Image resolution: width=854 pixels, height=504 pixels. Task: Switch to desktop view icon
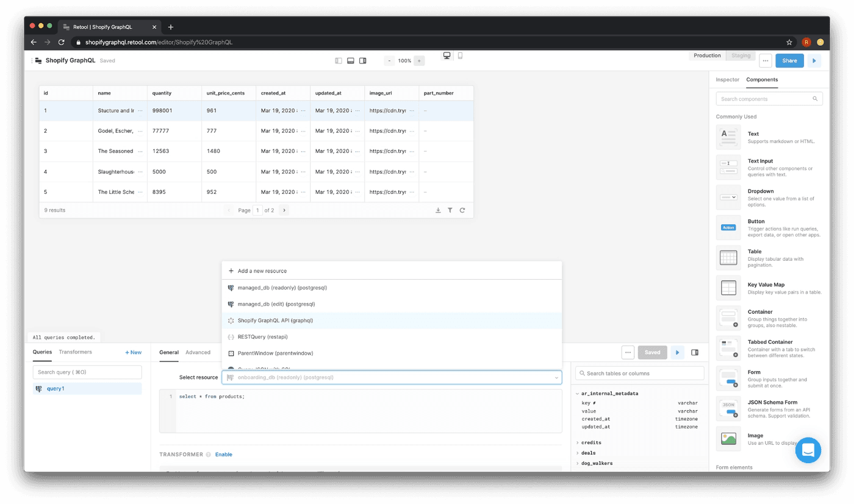(x=447, y=55)
